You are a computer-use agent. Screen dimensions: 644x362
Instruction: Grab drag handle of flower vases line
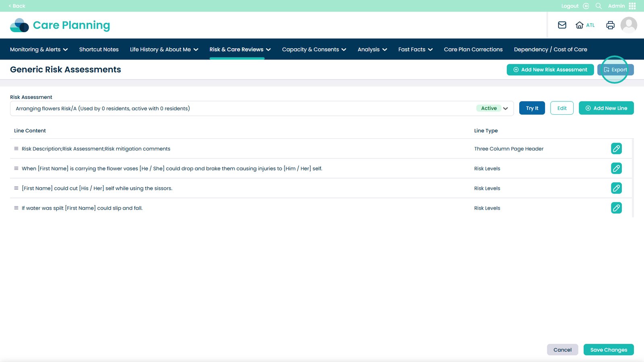point(16,169)
